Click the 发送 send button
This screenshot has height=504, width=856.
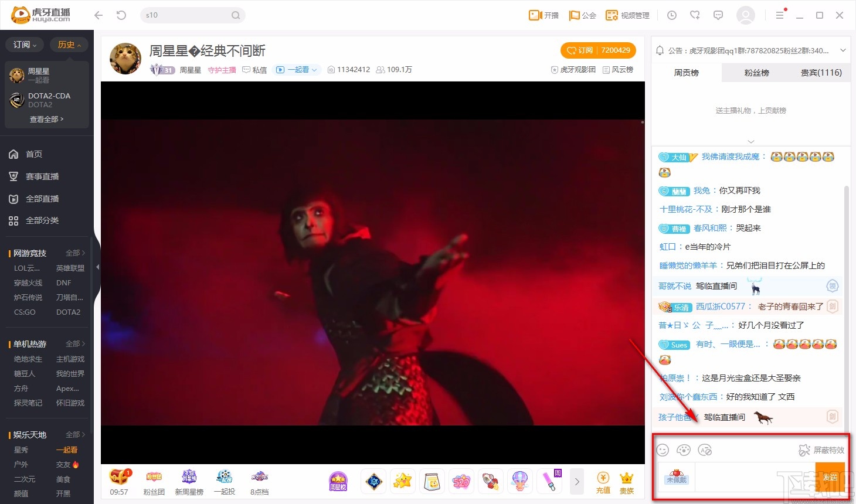click(830, 477)
